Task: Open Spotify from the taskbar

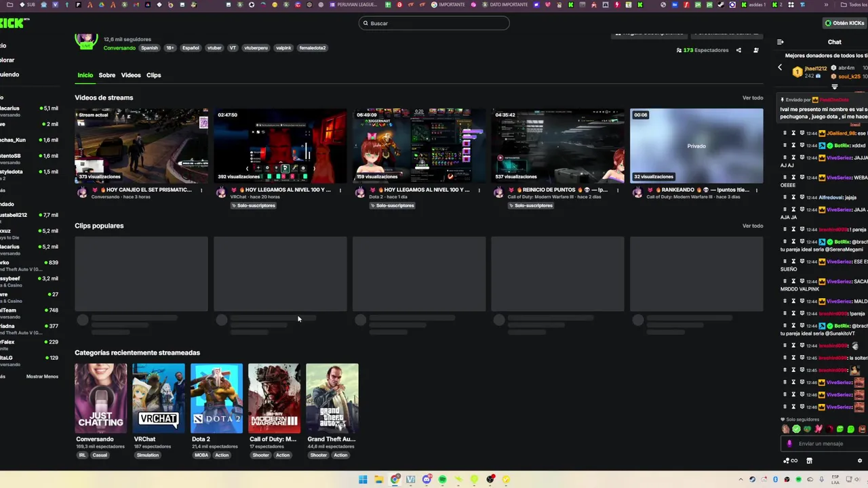Action: 442,479
